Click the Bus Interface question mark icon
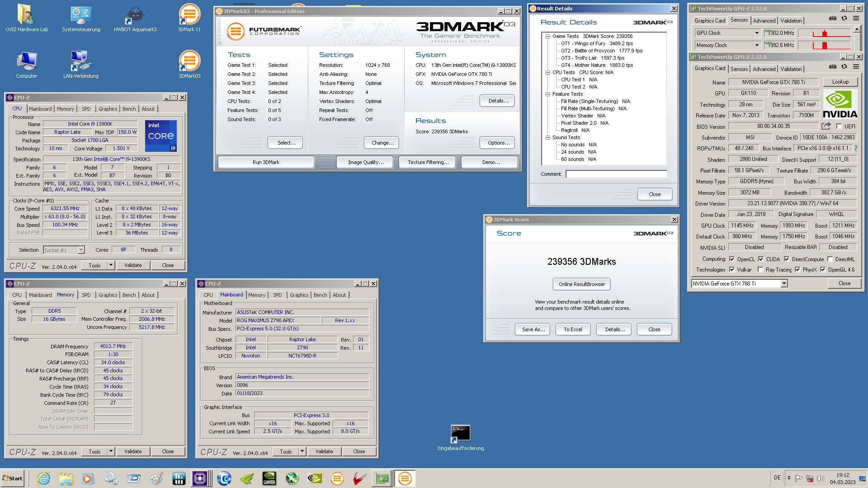This screenshot has height=488, width=868. [855, 148]
